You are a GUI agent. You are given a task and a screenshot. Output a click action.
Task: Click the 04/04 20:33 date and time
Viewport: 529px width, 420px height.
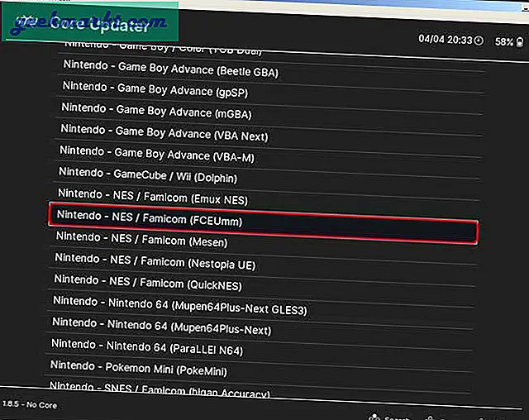[x=446, y=40]
